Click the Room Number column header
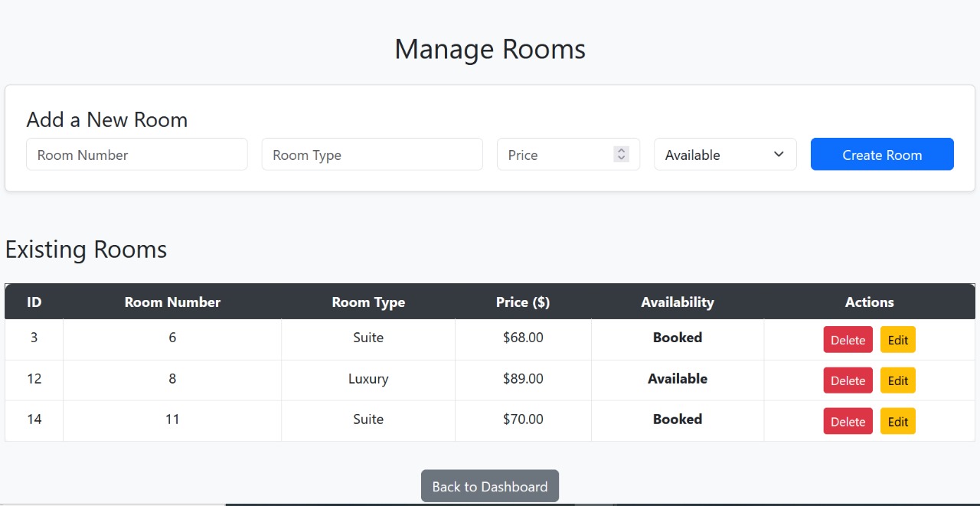Viewport: 980px width, 506px height. 172,302
